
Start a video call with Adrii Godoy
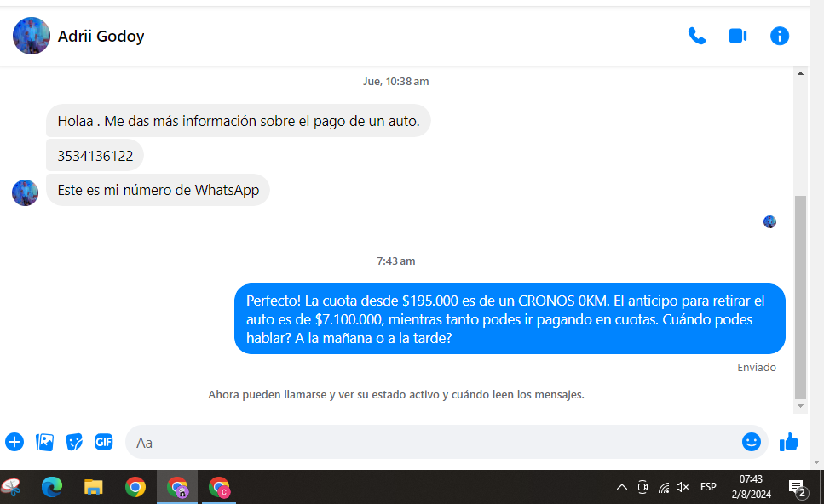738,37
